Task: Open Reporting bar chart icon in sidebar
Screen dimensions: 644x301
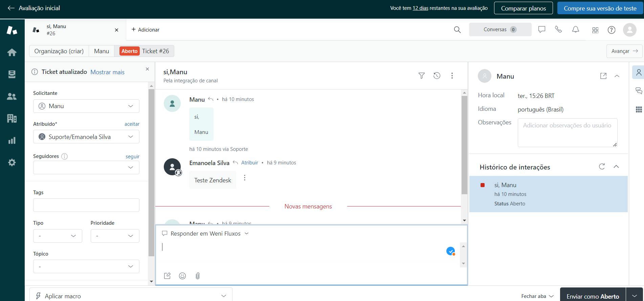Action: (x=12, y=141)
